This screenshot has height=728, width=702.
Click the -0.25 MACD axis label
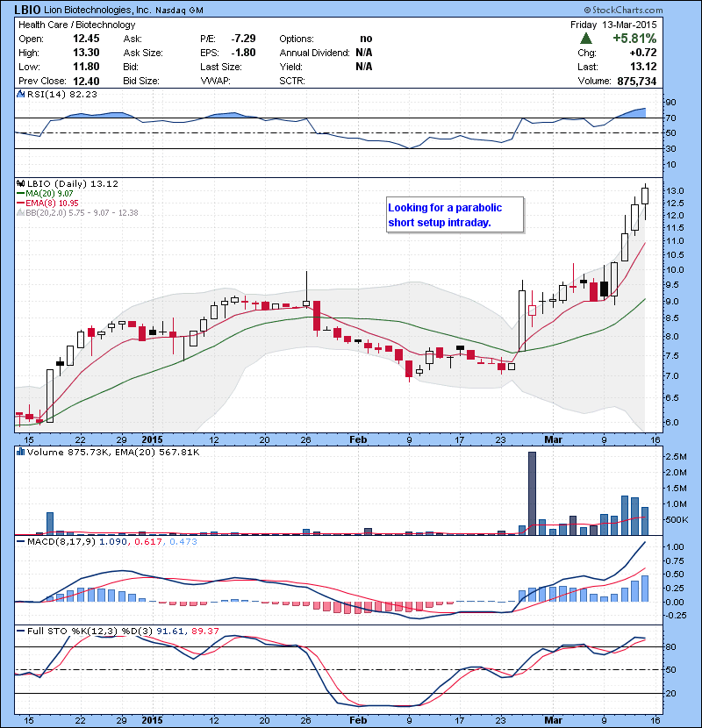click(676, 615)
